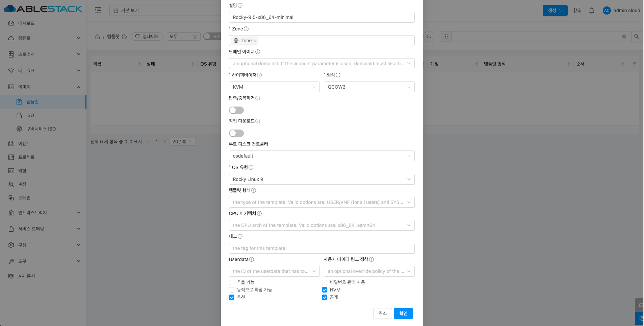This screenshot has width=644, height=326.
Task: Open the ISO menu item
Action: coord(43,115)
